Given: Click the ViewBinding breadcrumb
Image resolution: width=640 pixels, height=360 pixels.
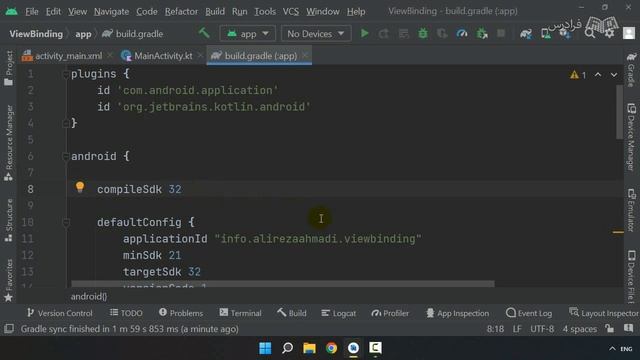Looking at the screenshot, I should point(36,34).
